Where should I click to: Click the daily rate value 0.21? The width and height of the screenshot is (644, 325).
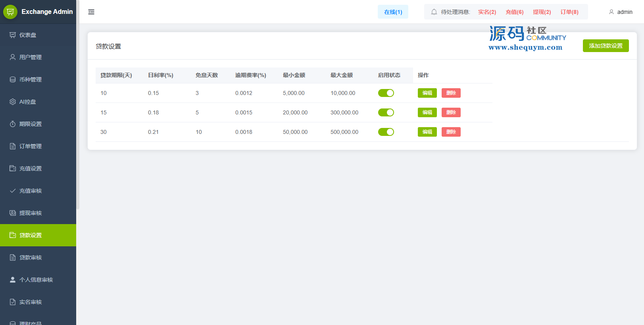pos(153,132)
